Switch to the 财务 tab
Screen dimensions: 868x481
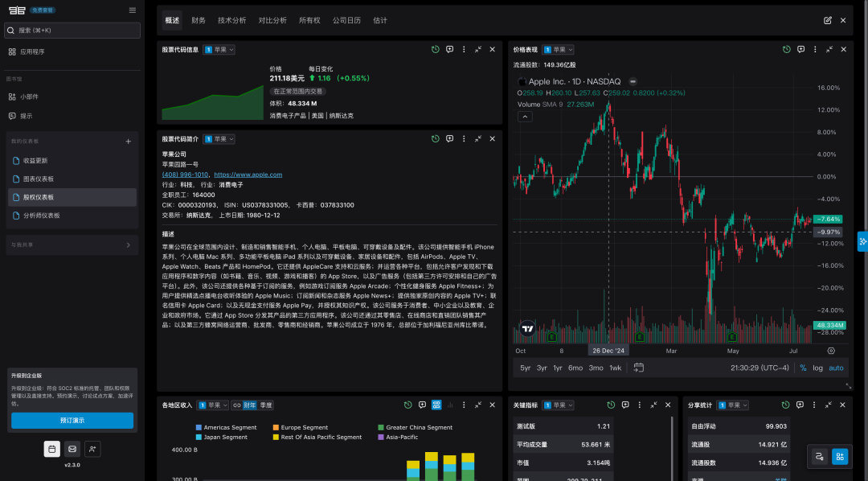coord(199,20)
